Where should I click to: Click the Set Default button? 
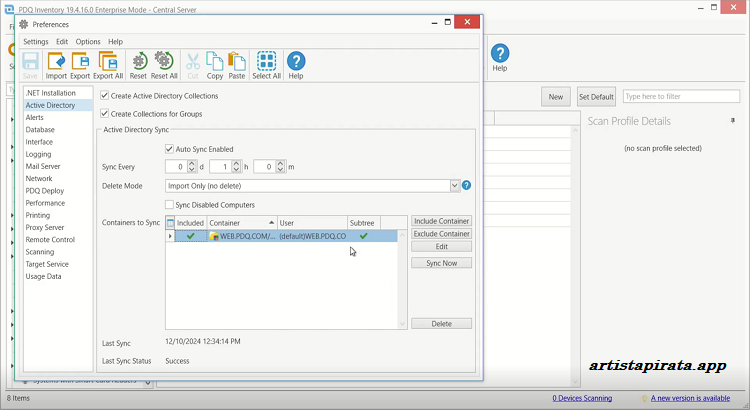pyautogui.click(x=596, y=97)
